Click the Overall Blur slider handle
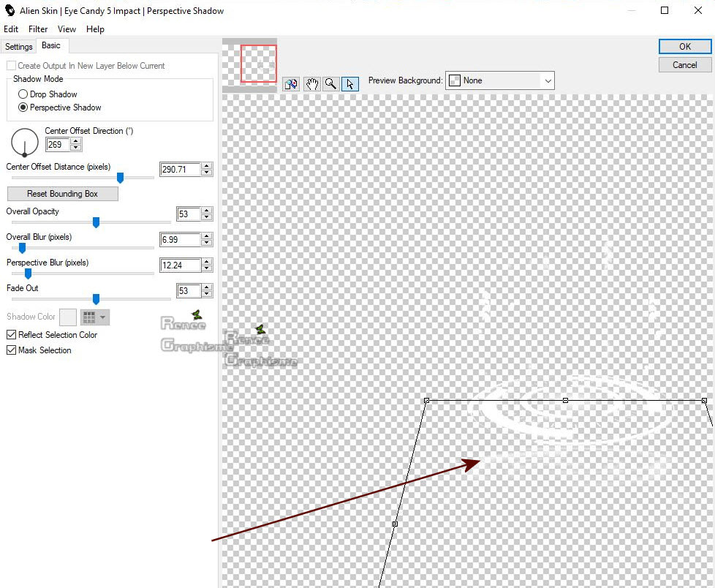The height and width of the screenshot is (588, 715). pos(22,248)
